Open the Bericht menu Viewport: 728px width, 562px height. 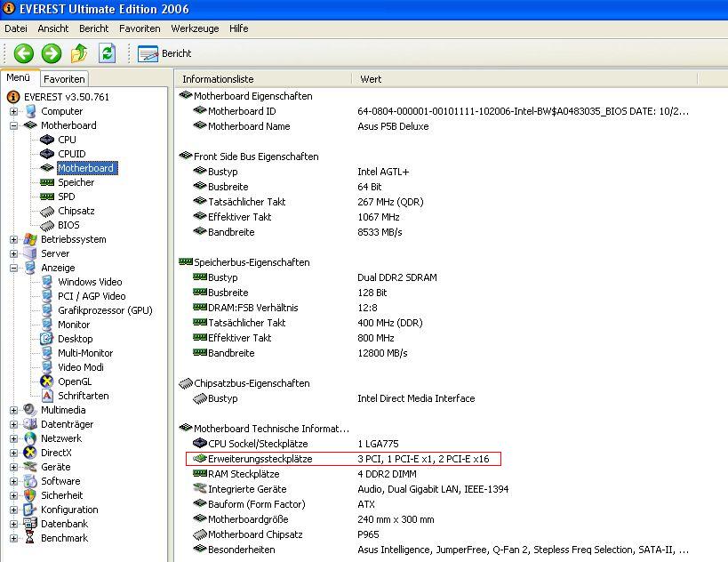94,28
